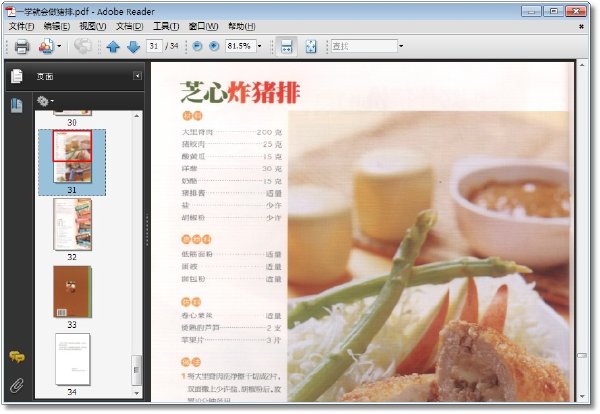Open the 文件(F) menu

(x=21, y=26)
